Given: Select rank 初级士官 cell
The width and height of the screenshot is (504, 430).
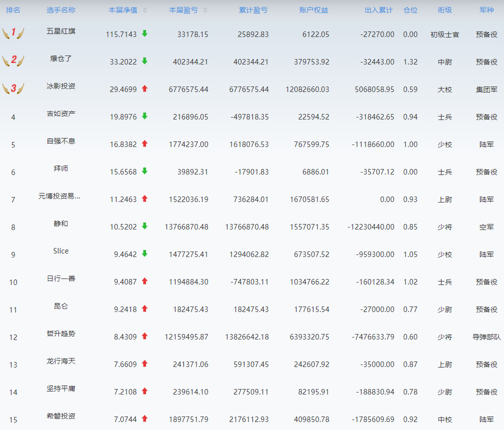Looking at the screenshot, I should tap(445, 34).
